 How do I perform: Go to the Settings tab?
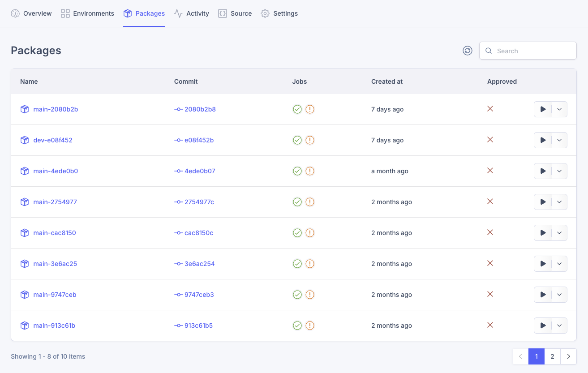pyautogui.click(x=279, y=13)
